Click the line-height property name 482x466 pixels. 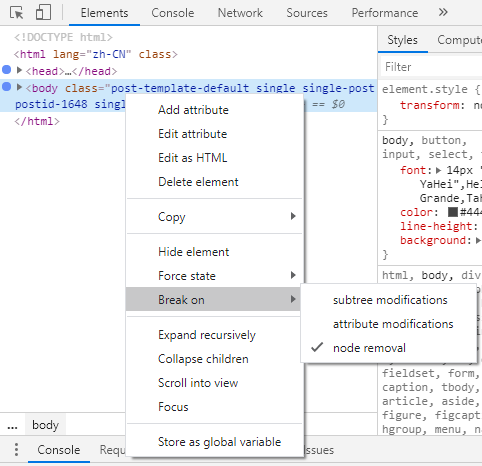tap(437, 226)
